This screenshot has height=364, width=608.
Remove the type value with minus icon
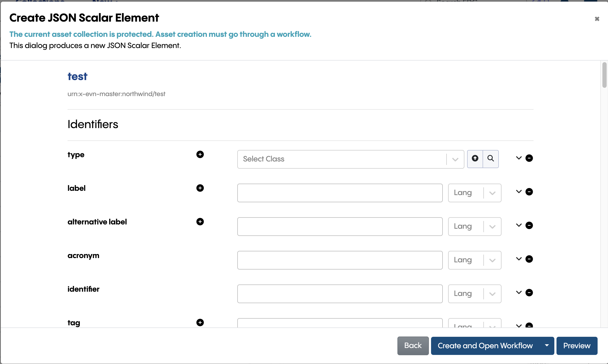tap(529, 158)
